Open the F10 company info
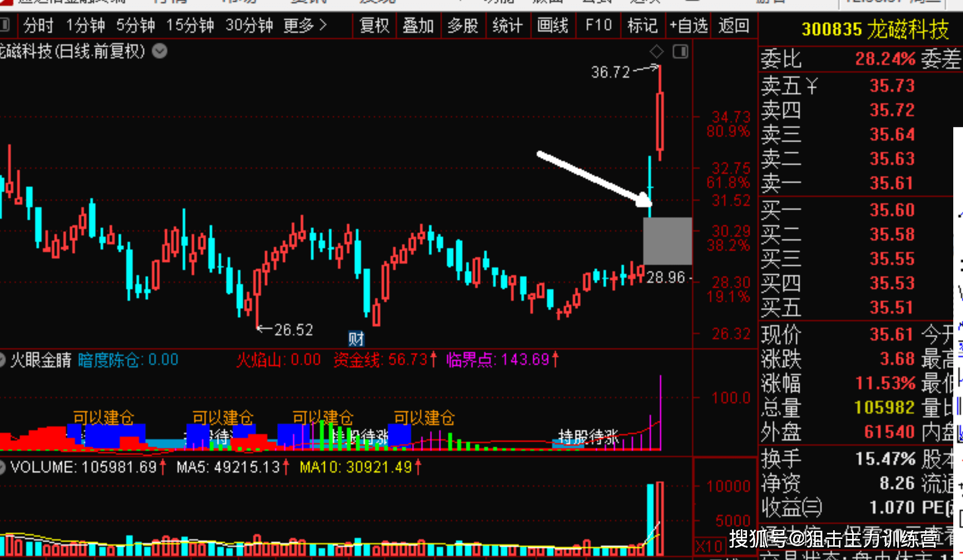The width and height of the screenshot is (963, 560). pos(598,25)
